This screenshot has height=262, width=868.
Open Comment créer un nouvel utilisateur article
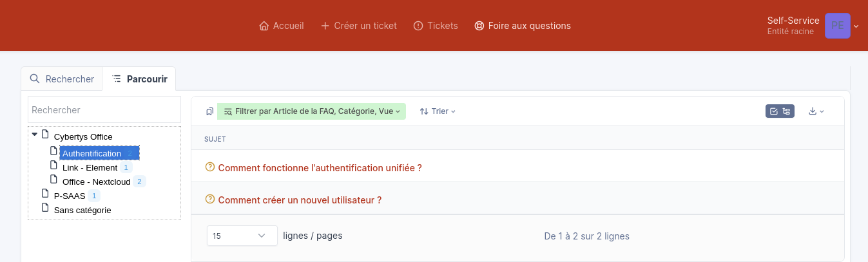tap(300, 200)
